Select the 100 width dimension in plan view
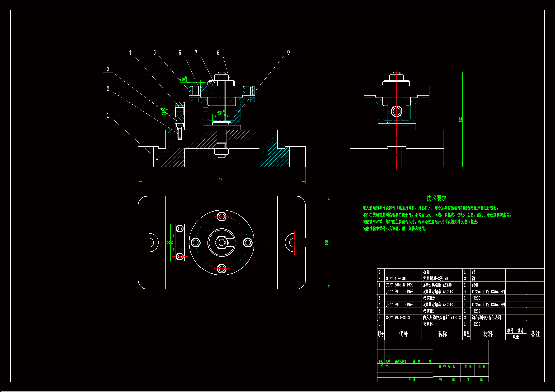555x392 pixels. (327, 243)
